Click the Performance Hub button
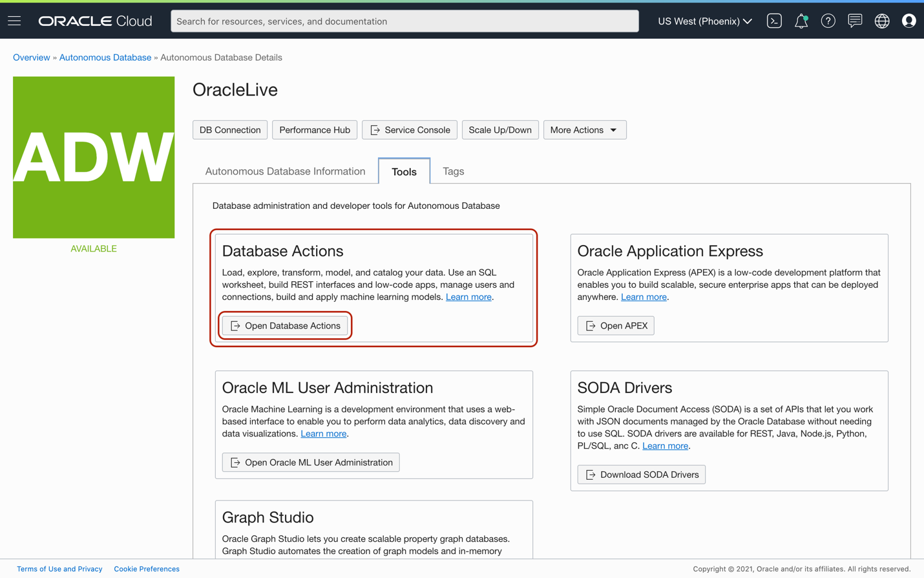924x578 pixels. pos(315,130)
